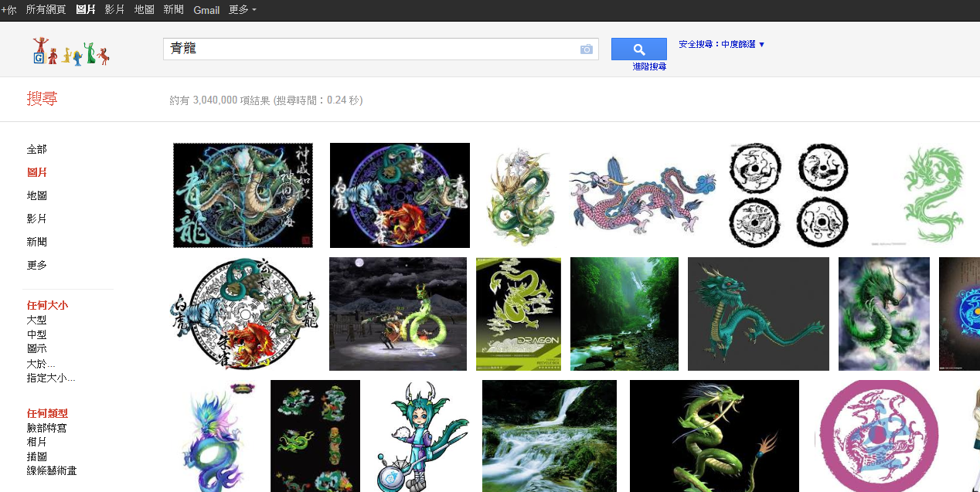Image resolution: width=980 pixels, height=492 pixels.
Task: Filter by 相片 type
Action: (x=36, y=442)
